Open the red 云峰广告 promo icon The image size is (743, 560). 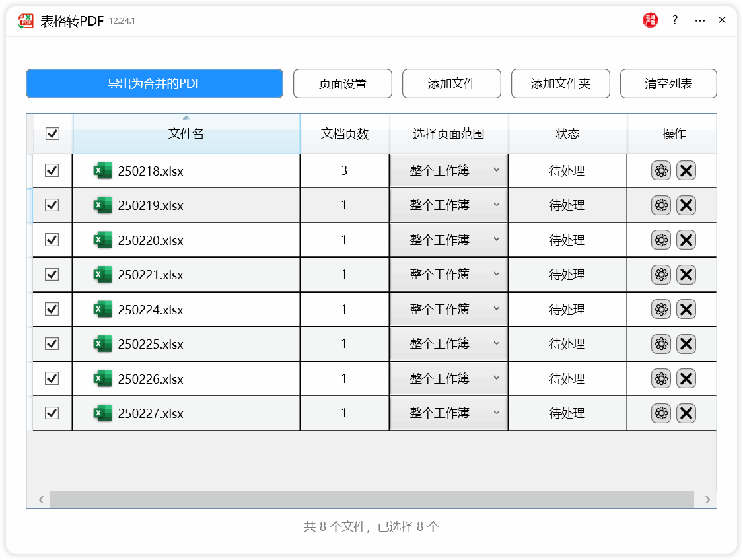click(650, 20)
